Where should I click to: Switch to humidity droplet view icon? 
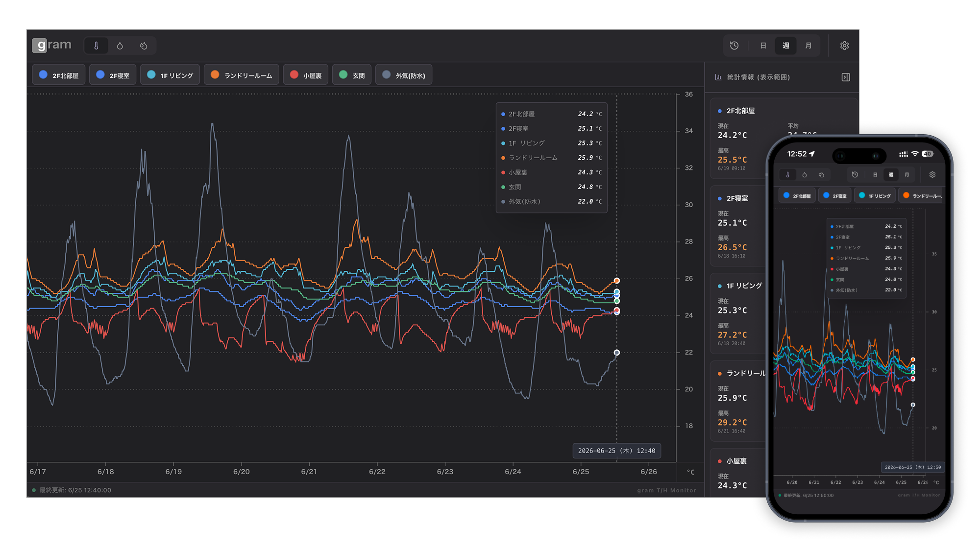point(120,46)
